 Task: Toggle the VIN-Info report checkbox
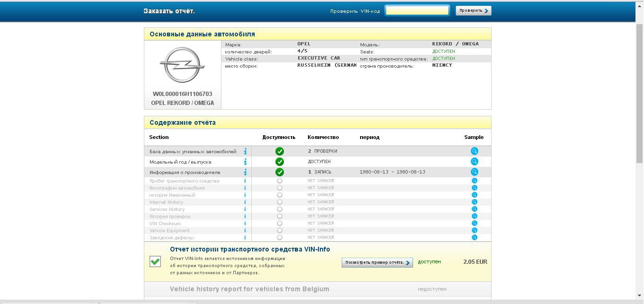[x=155, y=261]
